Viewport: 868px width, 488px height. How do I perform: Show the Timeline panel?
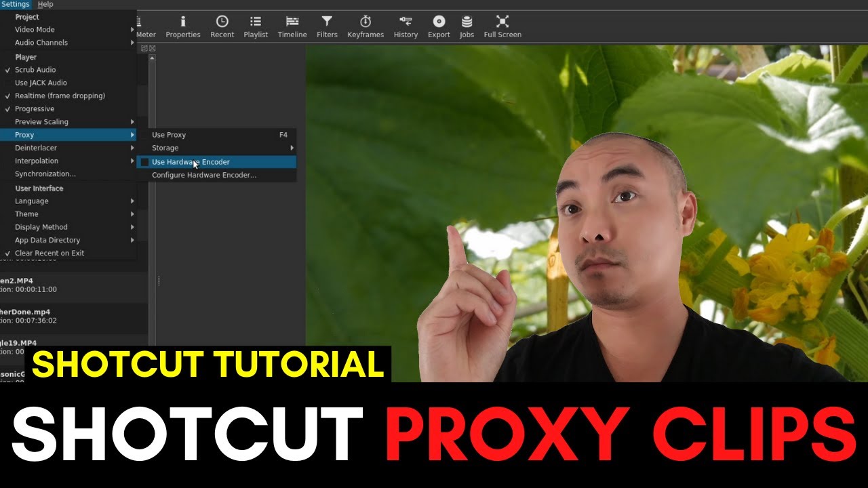pos(292,27)
